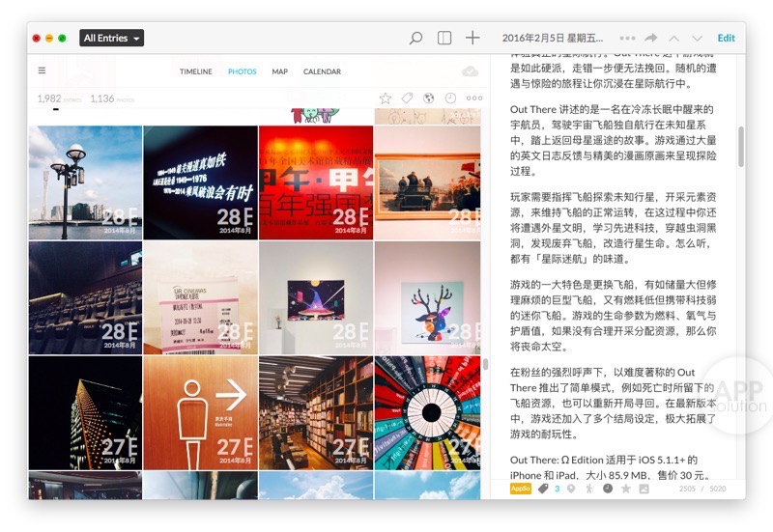
Task: Click the line Out There: Ω Edition 适用于
Action: click(604, 461)
